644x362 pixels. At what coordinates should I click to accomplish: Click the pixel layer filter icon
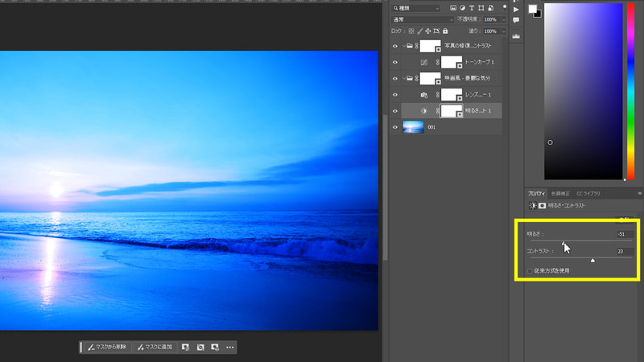point(453,8)
